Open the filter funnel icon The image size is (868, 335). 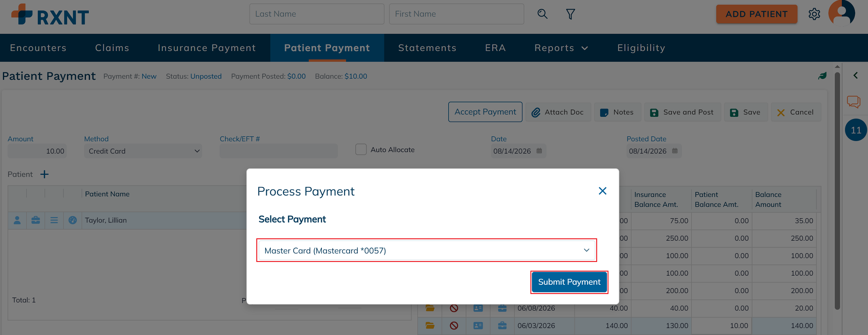pyautogui.click(x=571, y=14)
